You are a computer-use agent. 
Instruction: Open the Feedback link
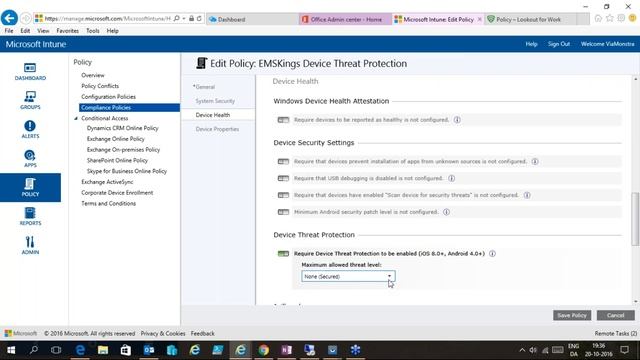202,333
